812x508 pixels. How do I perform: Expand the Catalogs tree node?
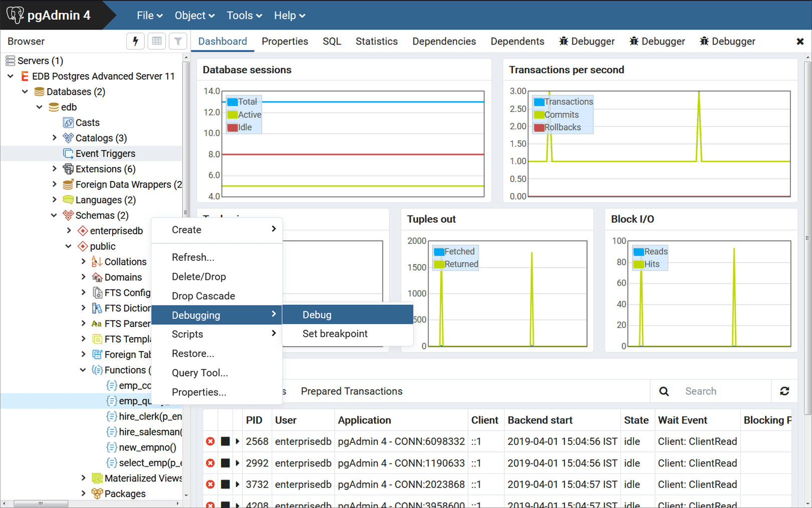tap(55, 138)
